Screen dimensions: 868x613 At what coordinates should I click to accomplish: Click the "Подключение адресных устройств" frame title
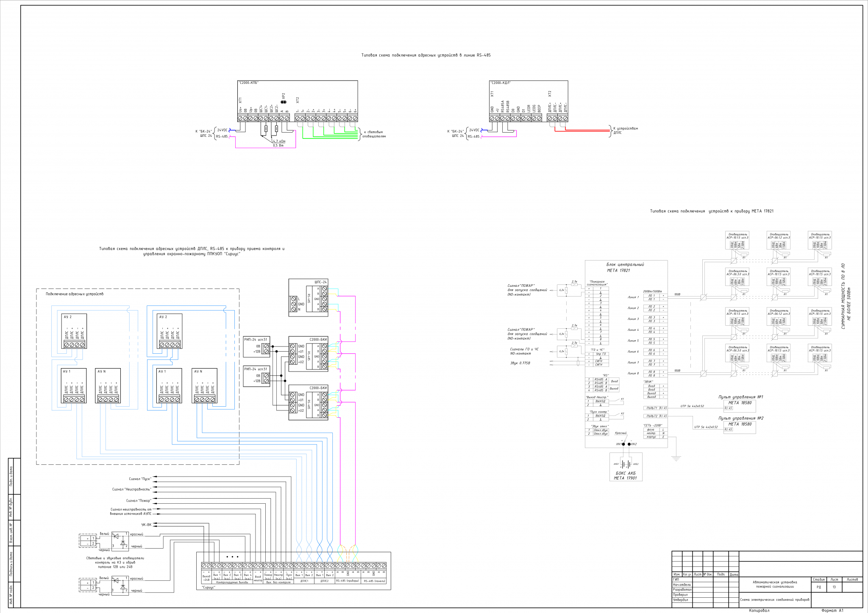coord(75,294)
